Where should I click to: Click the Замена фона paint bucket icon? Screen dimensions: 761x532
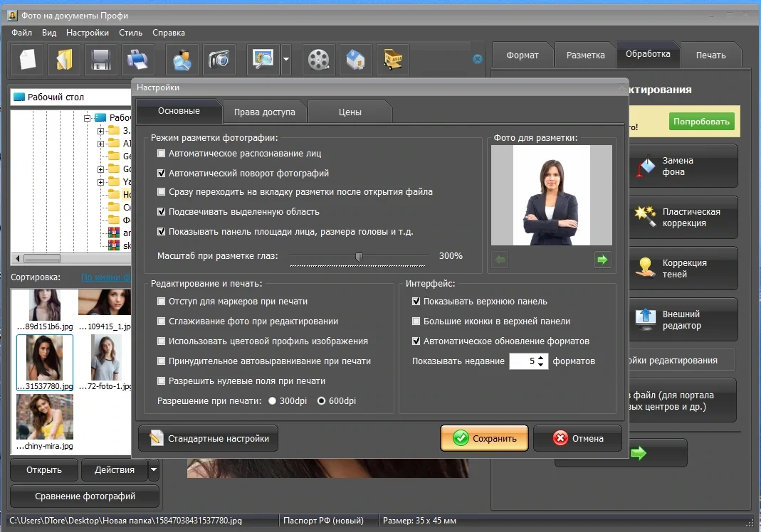[x=646, y=166]
